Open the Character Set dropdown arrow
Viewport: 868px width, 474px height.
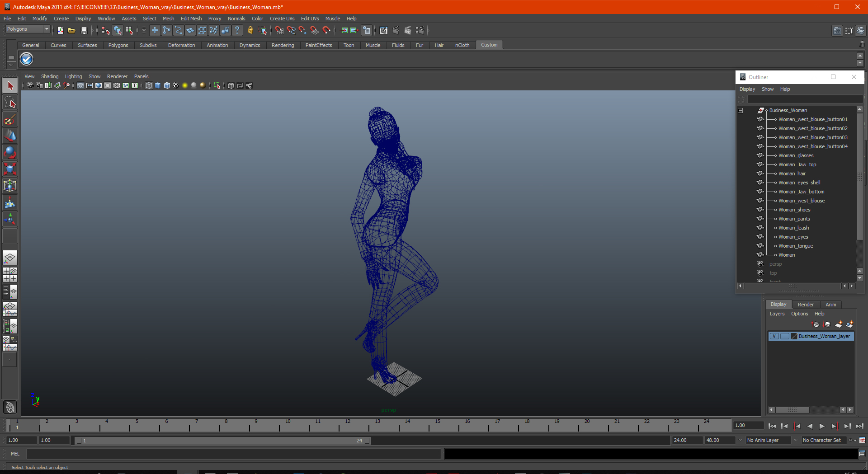[796, 440]
